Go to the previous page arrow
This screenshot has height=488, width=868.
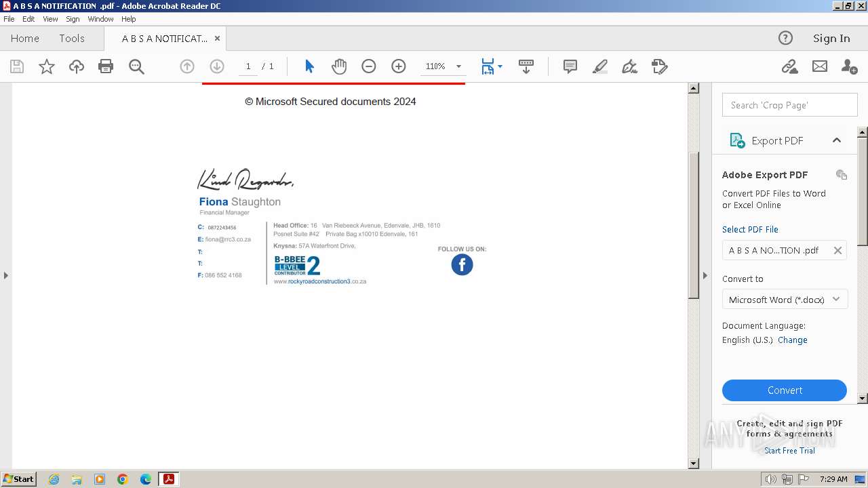(x=187, y=66)
